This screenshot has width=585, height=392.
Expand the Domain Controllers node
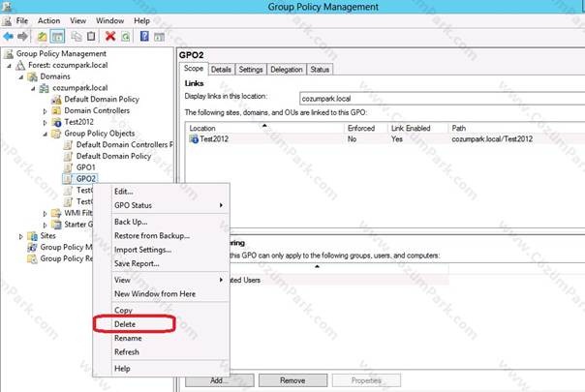click(x=45, y=111)
